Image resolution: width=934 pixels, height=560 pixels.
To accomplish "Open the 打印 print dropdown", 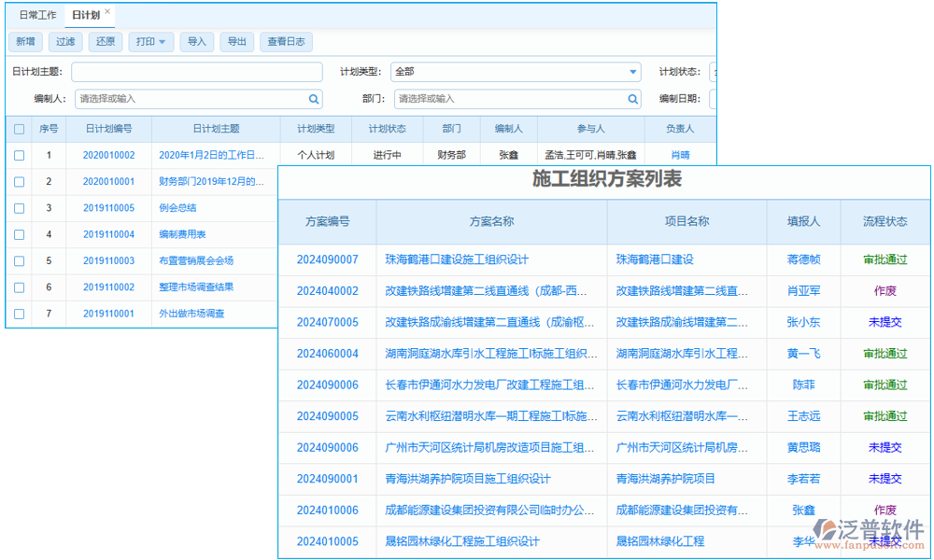I will 151,41.
